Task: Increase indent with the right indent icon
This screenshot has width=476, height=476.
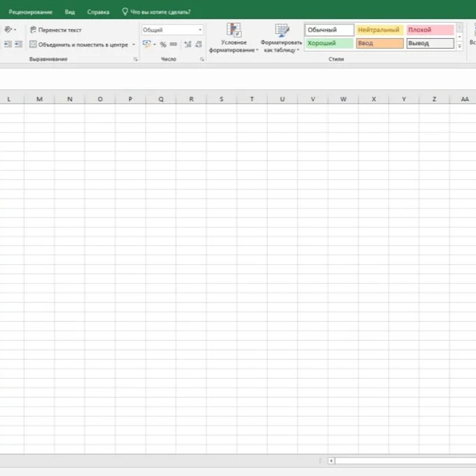Action: 18,44
